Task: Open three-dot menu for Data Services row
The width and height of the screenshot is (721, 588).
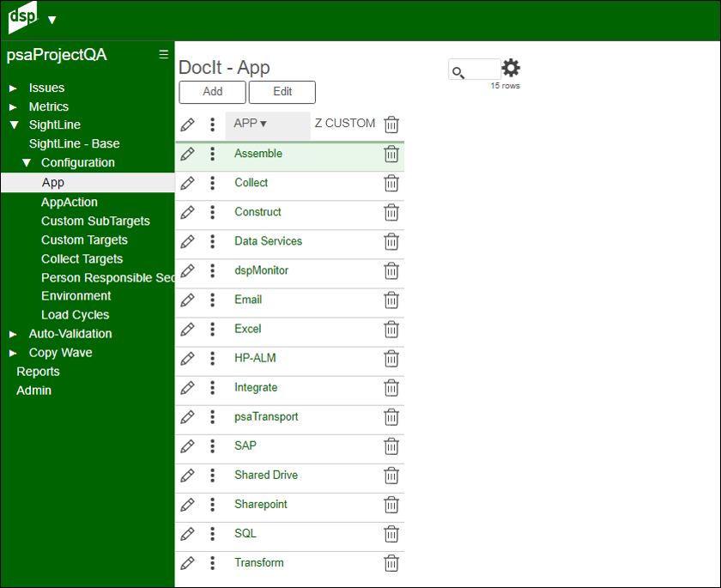Action: (x=213, y=241)
